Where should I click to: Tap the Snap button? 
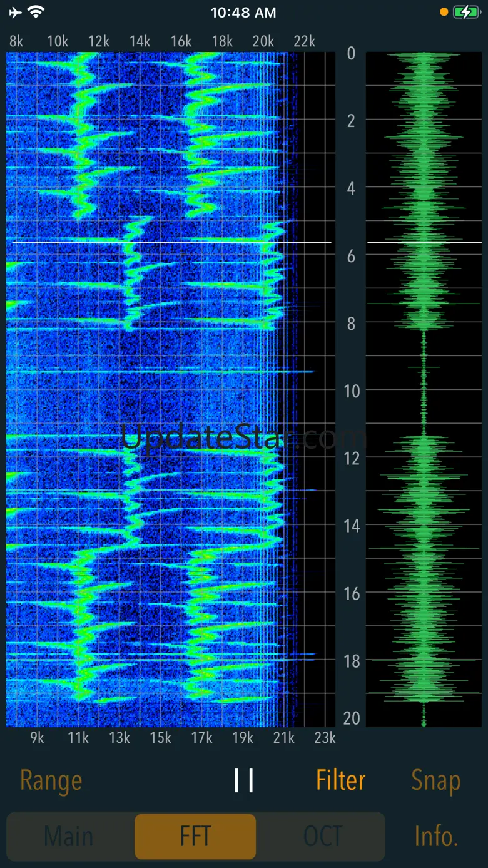click(x=436, y=781)
